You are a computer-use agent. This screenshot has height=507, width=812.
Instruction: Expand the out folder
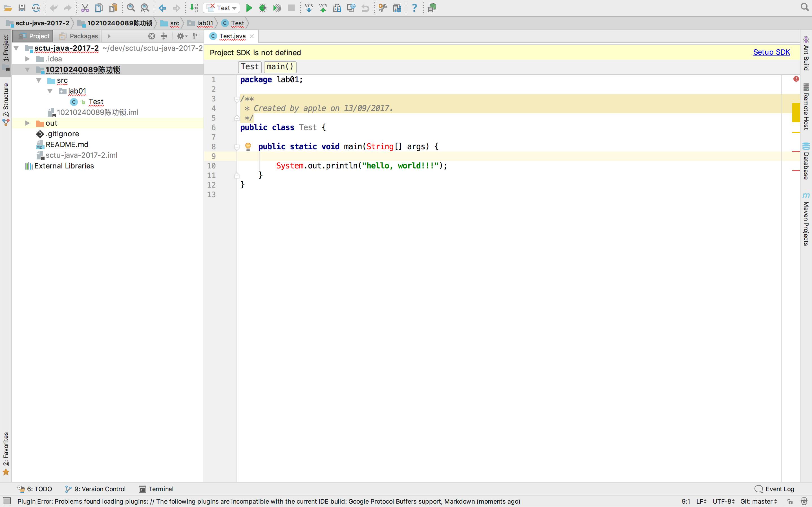click(x=28, y=123)
